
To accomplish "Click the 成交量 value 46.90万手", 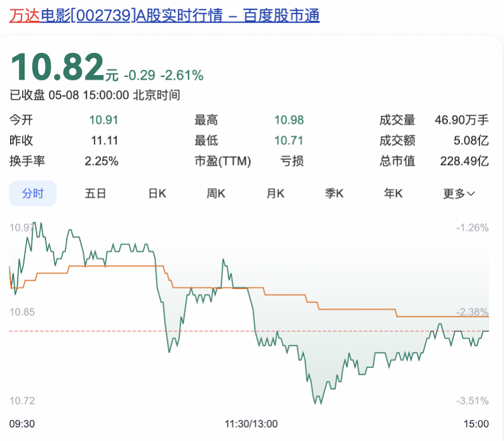I will (462, 120).
